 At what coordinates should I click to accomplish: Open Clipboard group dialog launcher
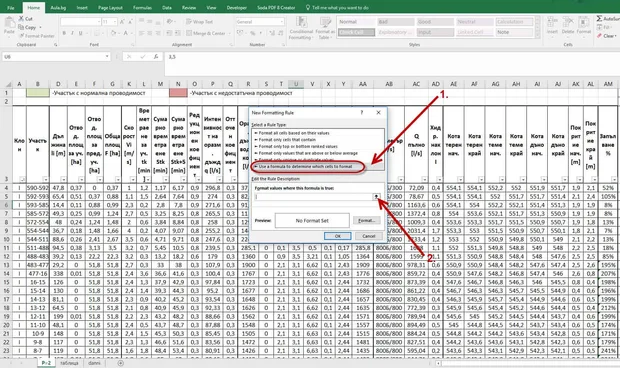click(x=55, y=45)
